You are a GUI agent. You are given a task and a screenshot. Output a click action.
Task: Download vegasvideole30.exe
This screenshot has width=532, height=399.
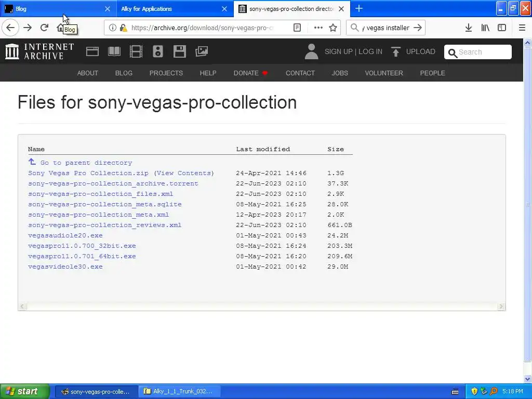pyautogui.click(x=65, y=267)
